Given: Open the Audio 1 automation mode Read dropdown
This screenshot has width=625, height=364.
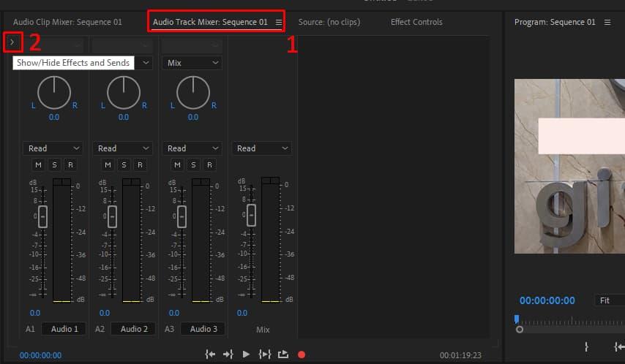Looking at the screenshot, I should pos(52,148).
